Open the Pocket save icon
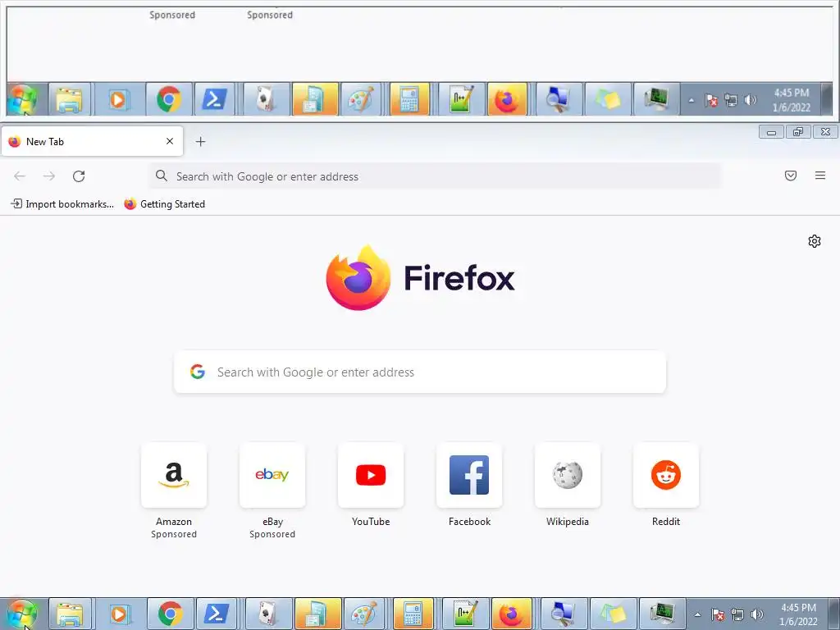This screenshot has width=840, height=630. pyautogui.click(x=791, y=176)
